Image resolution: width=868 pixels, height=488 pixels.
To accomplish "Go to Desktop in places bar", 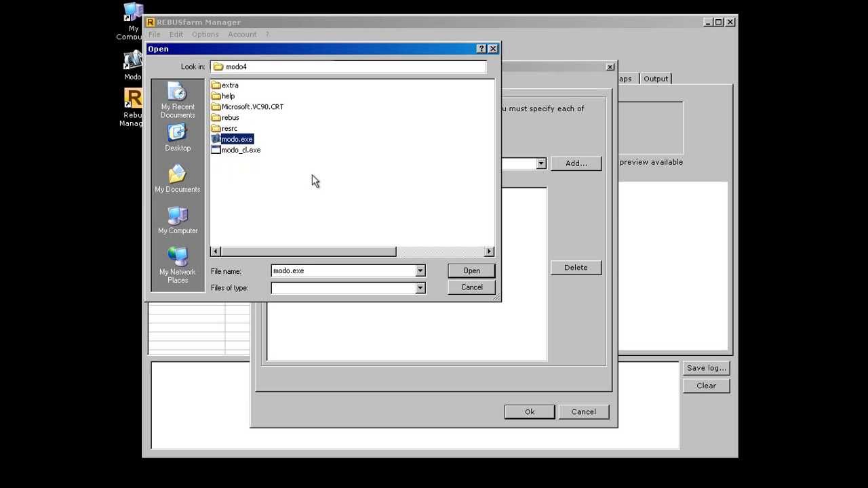I will tap(178, 138).
